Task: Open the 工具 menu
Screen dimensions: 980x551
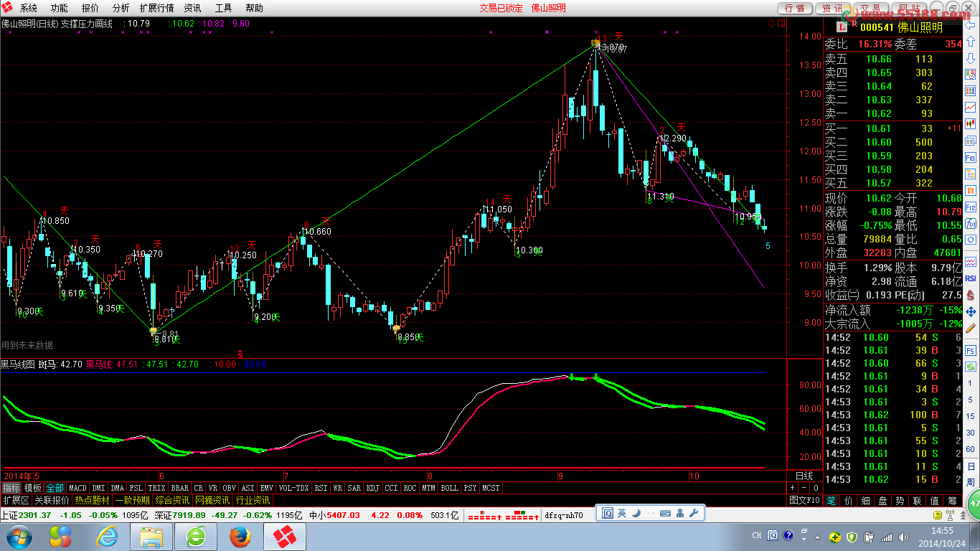Action: click(x=223, y=8)
